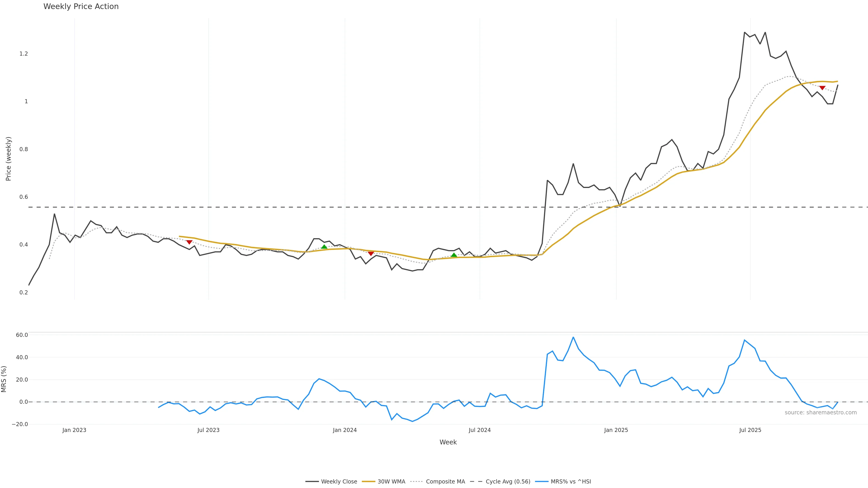868x488 pixels.
Task: Open the source: sharemaestro.com text
Action: tap(821, 413)
